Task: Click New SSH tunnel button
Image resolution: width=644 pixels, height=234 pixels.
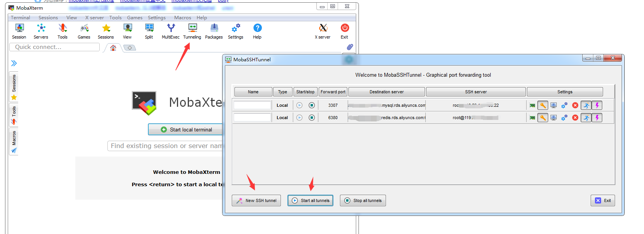Action: pos(257,200)
